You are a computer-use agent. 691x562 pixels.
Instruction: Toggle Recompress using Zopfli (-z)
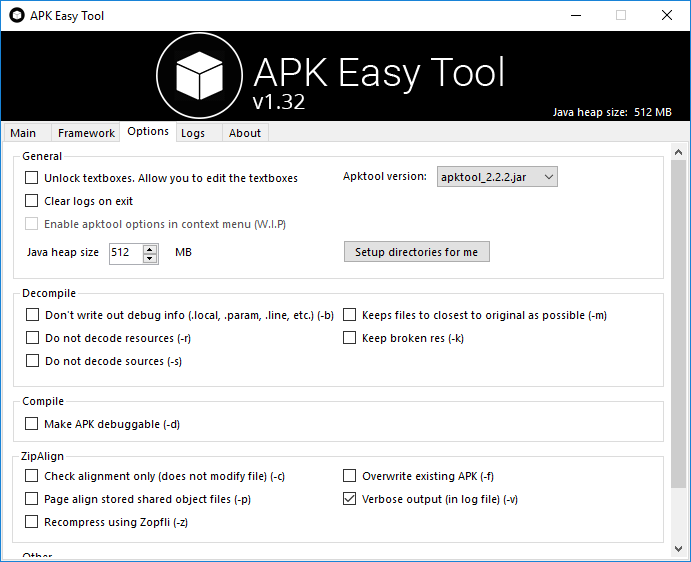click(31, 521)
